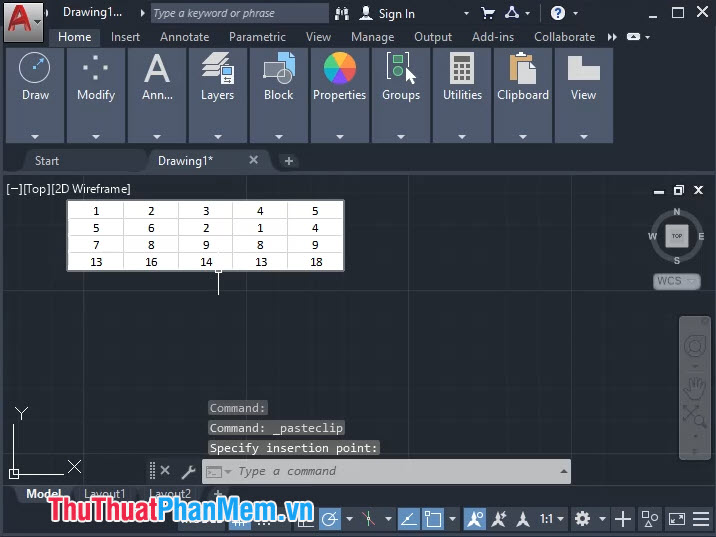Open command line customize wrench
The width and height of the screenshot is (716, 537).
188,471
